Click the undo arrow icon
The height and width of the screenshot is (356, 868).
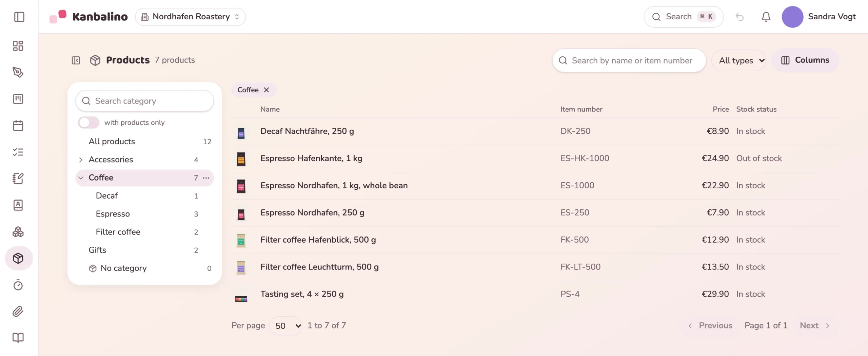point(739,17)
